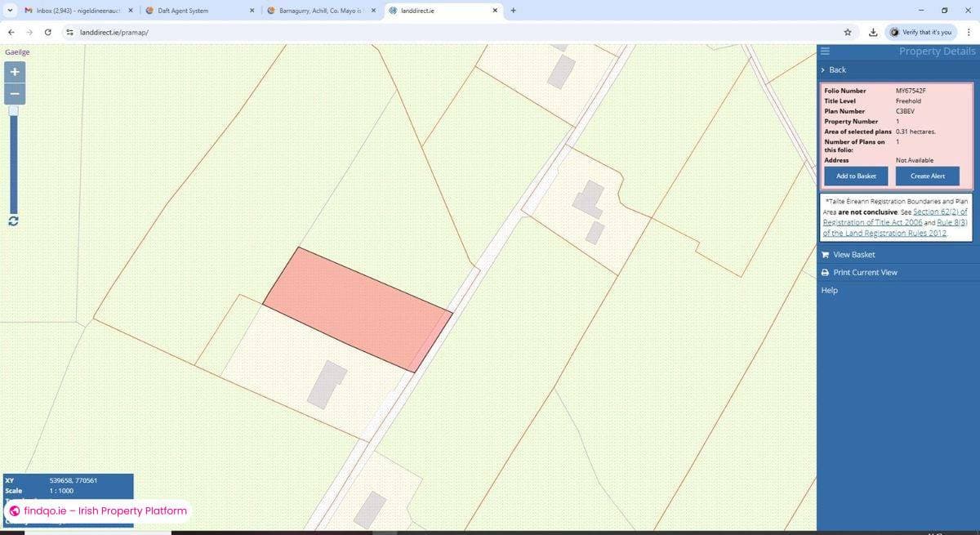The height and width of the screenshot is (535, 980).
Task: Zoom out using the map minus icon
Action: point(14,93)
